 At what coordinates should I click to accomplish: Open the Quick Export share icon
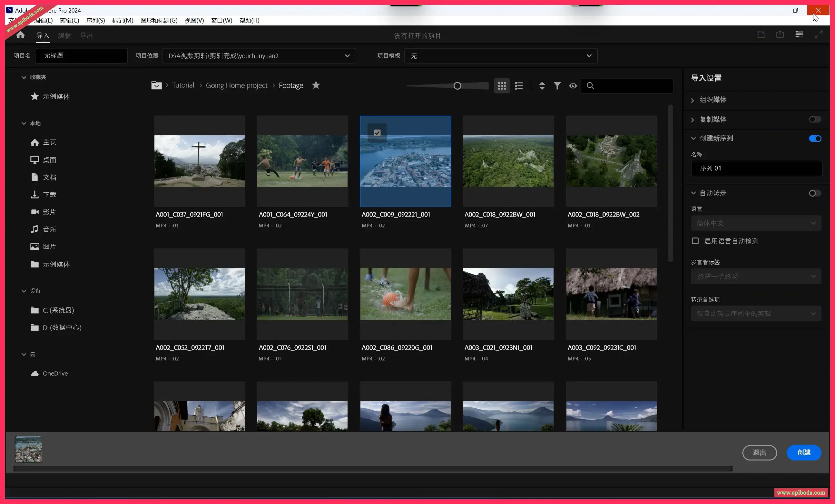pyautogui.click(x=780, y=34)
